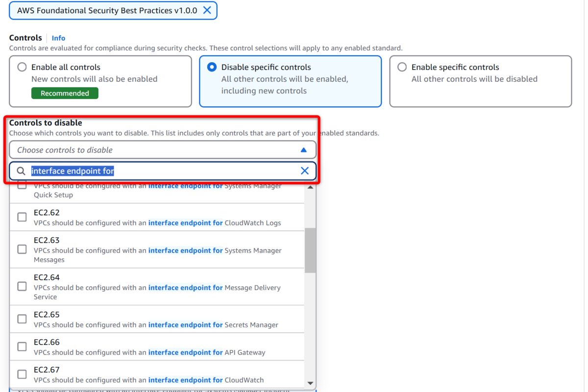Screen dimensions: 588x392
Task: Click the EC2.63 label text
Action: click(x=47, y=240)
